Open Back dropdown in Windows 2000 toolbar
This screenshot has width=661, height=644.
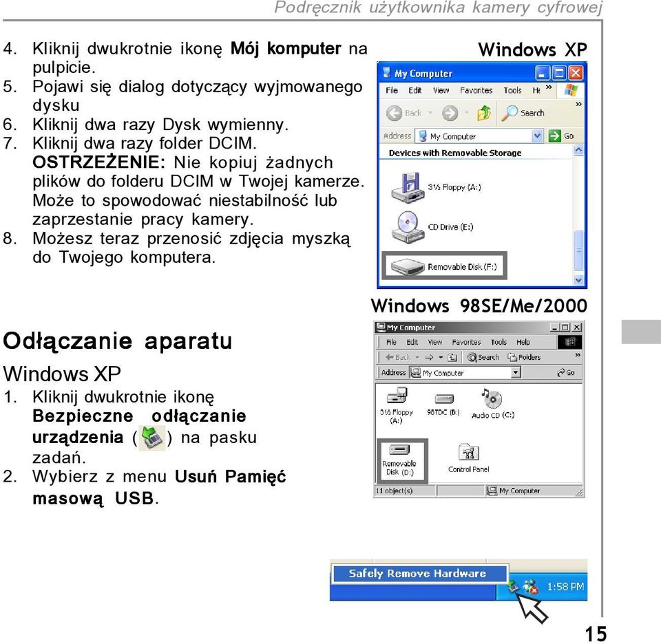(417, 357)
